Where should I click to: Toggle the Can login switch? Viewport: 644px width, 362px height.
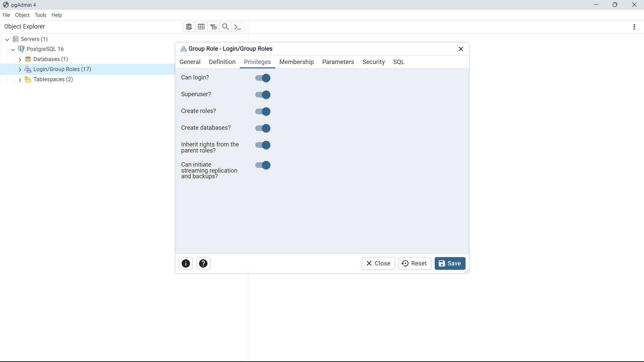263,78
